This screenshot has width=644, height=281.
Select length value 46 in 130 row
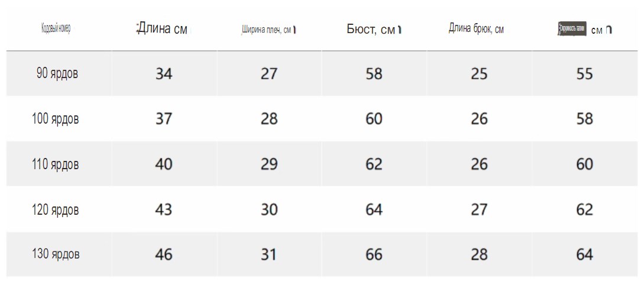point(164,255)
